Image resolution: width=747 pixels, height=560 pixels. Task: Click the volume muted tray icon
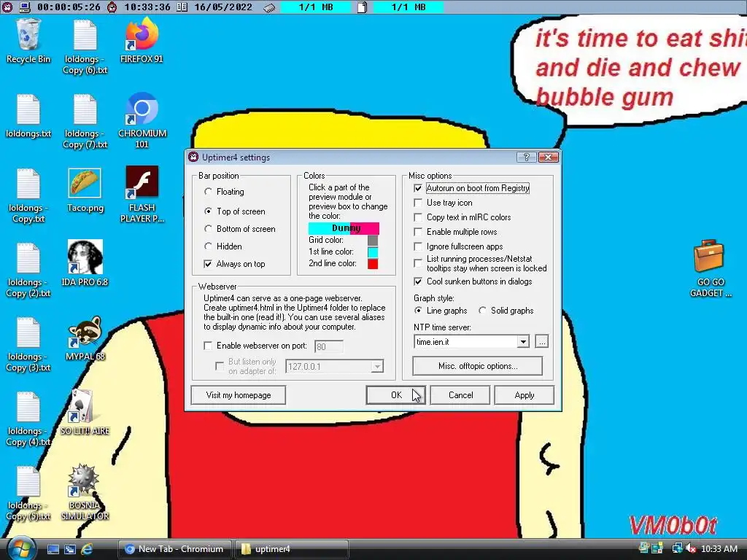point(690,548)
